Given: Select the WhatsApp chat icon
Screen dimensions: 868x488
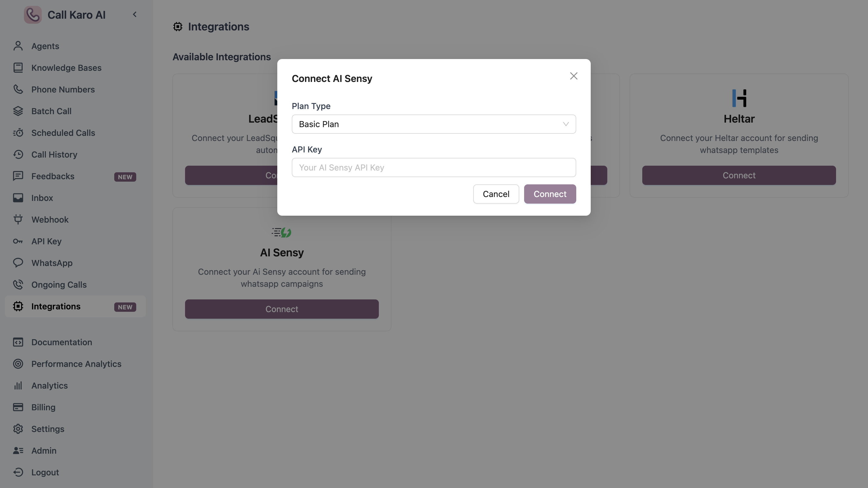Looking at the screenshot, I should click(x=18, y=263).
